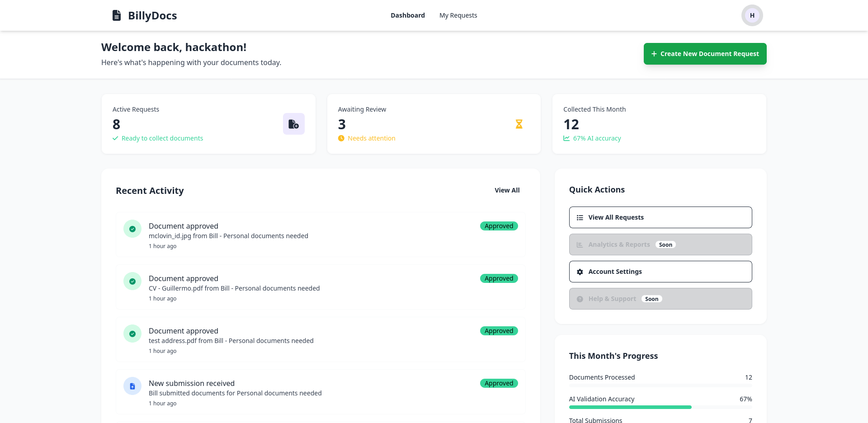Click the Approved badge for mclovin_id.jpg

click(499, 226)
